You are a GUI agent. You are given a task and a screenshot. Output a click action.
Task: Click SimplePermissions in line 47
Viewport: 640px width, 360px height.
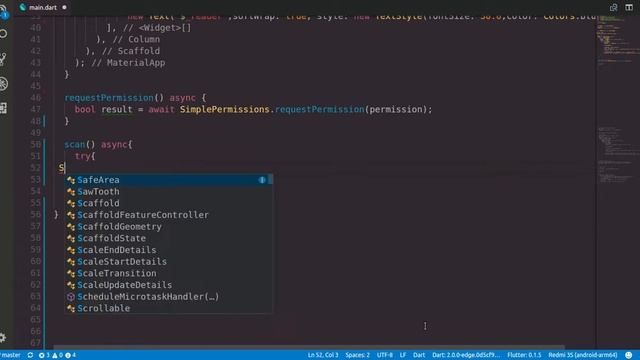coord(224,109)
